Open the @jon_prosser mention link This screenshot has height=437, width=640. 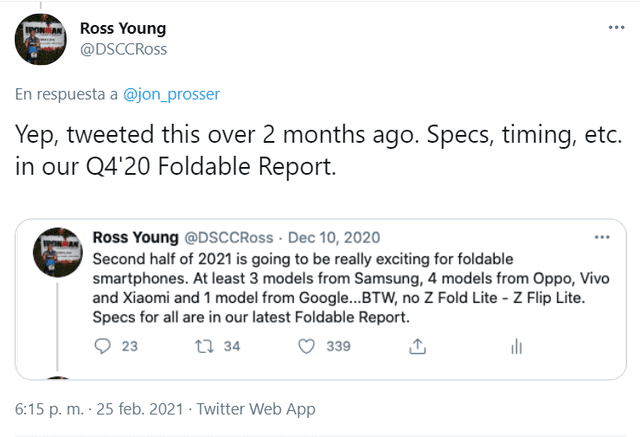(x=171, y=94)
